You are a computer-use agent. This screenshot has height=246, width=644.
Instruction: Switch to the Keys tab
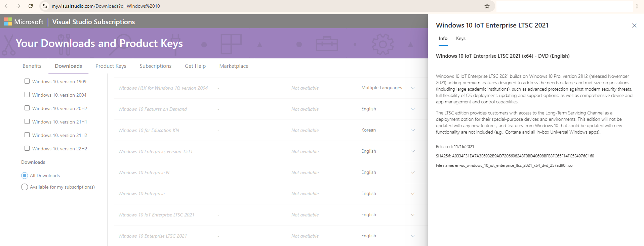(460, 38)
